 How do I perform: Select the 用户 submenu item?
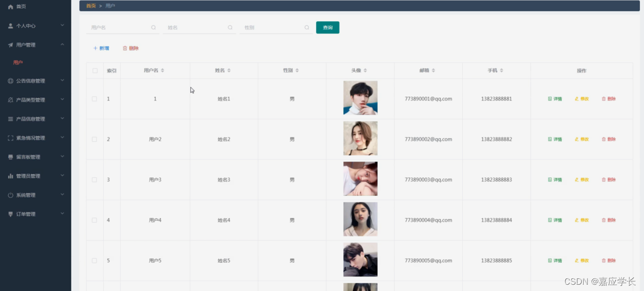click(18, 63)
